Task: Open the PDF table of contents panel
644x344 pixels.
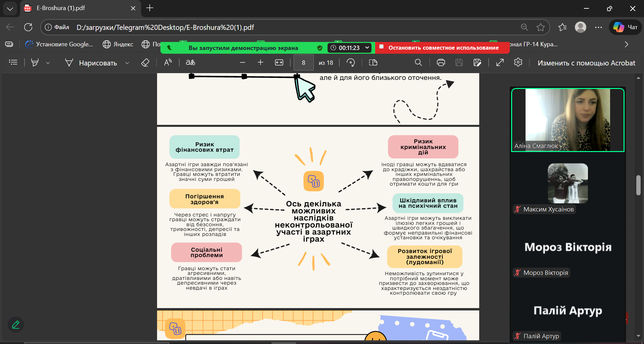Action: click(x=13, y=62)
